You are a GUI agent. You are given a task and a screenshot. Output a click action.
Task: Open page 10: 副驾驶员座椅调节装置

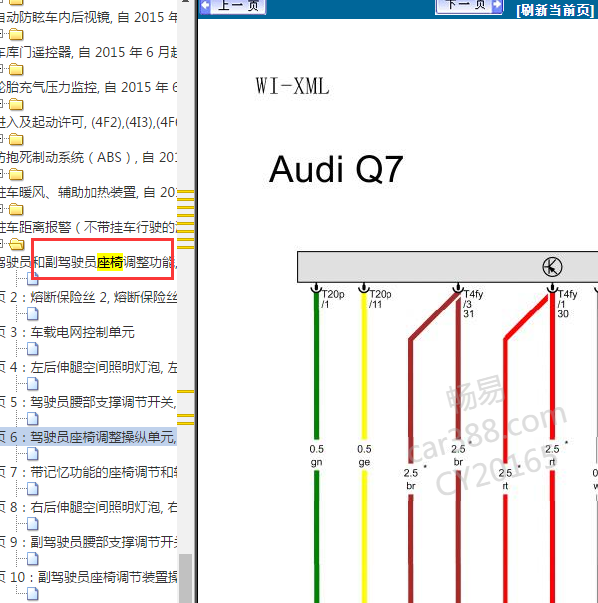(x=88, y=577)
